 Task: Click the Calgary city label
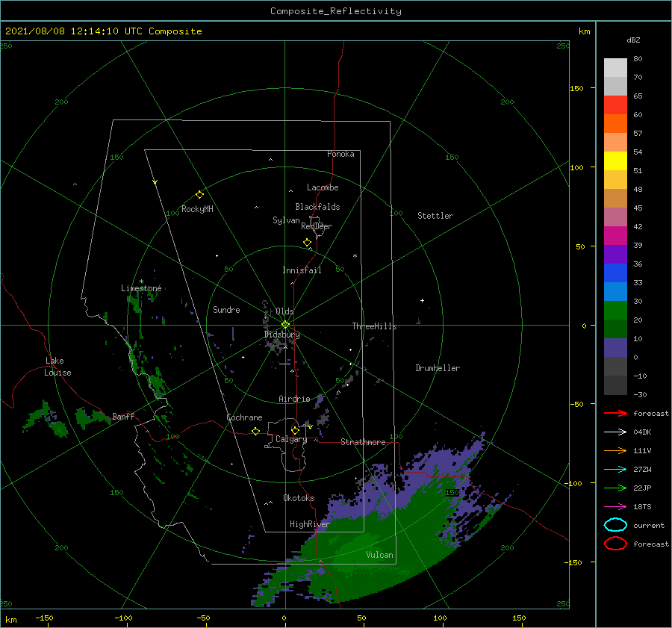[x=291, y=439]
